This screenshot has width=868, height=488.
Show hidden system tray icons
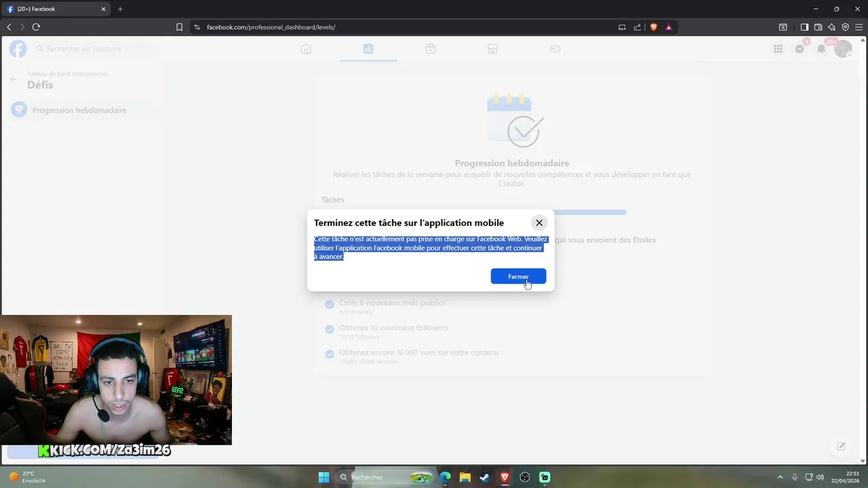coord(780,477)
